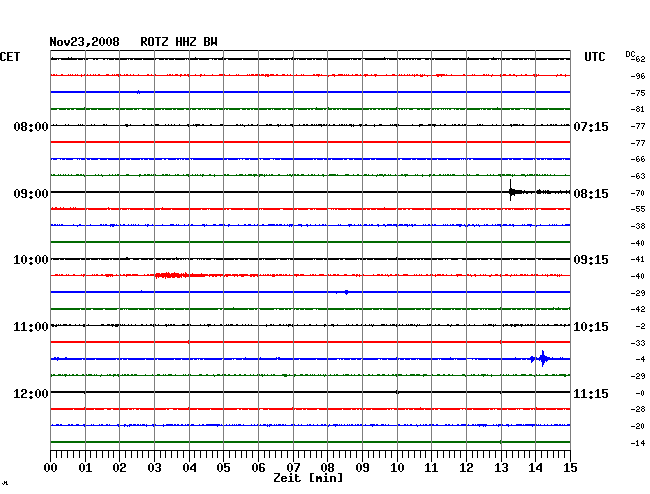This screenshot has height=494, width=650.
Task: Click the DC value -38
Action: click(x=638, y=226)
